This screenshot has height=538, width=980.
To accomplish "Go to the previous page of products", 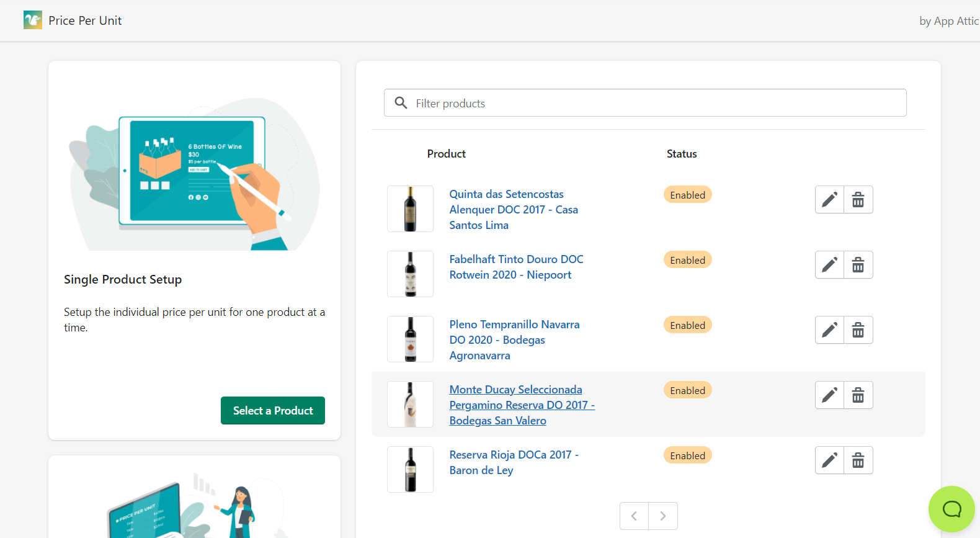I will coord(634,516).
